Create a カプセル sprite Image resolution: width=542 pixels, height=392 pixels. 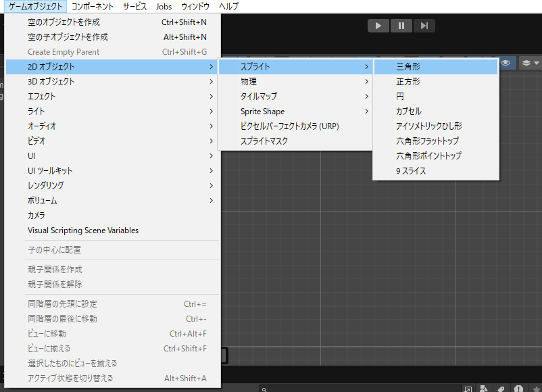(436, 112)
